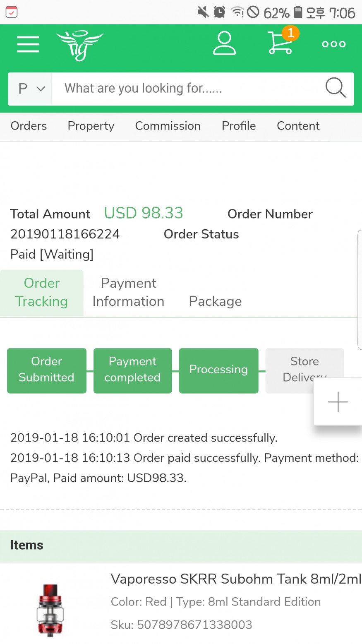Open the shopping cart

280,43
